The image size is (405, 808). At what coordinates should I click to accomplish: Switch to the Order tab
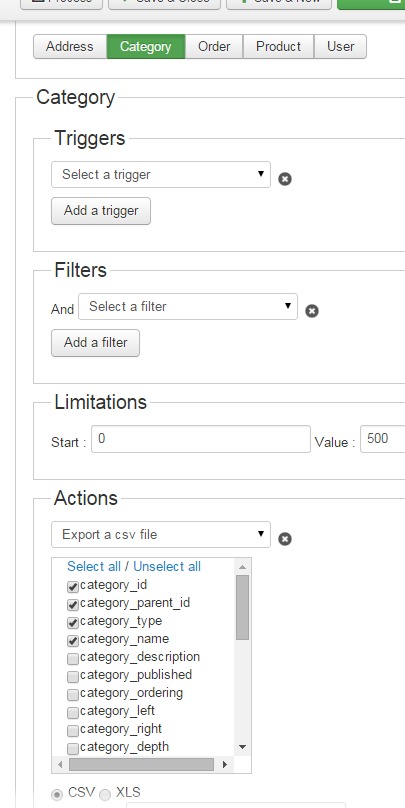click(214, 46)
